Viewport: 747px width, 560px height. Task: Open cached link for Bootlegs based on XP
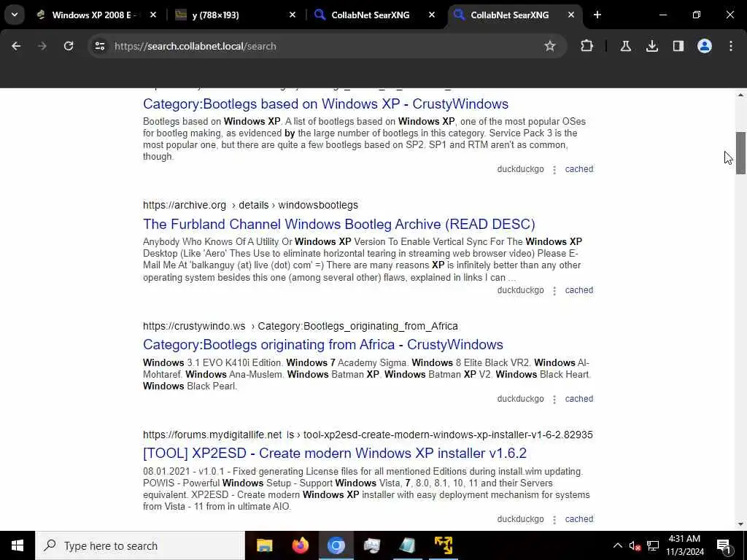(578, 169)
